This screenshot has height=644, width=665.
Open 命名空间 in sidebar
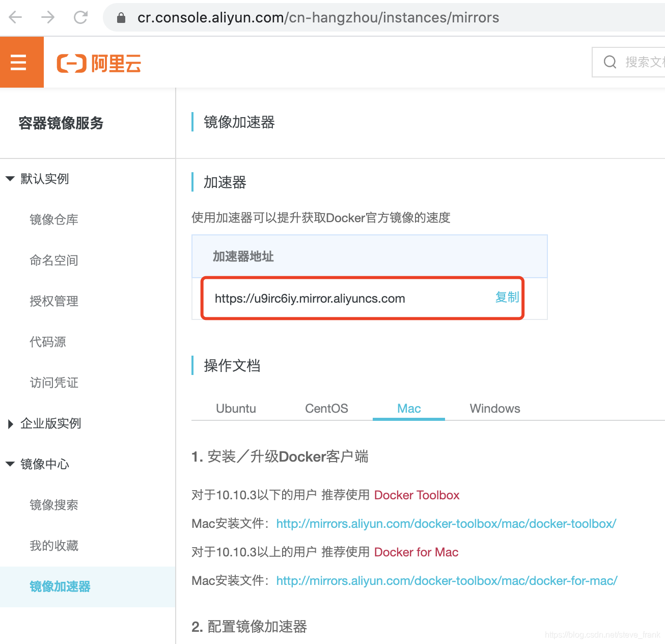click(54, 260)
